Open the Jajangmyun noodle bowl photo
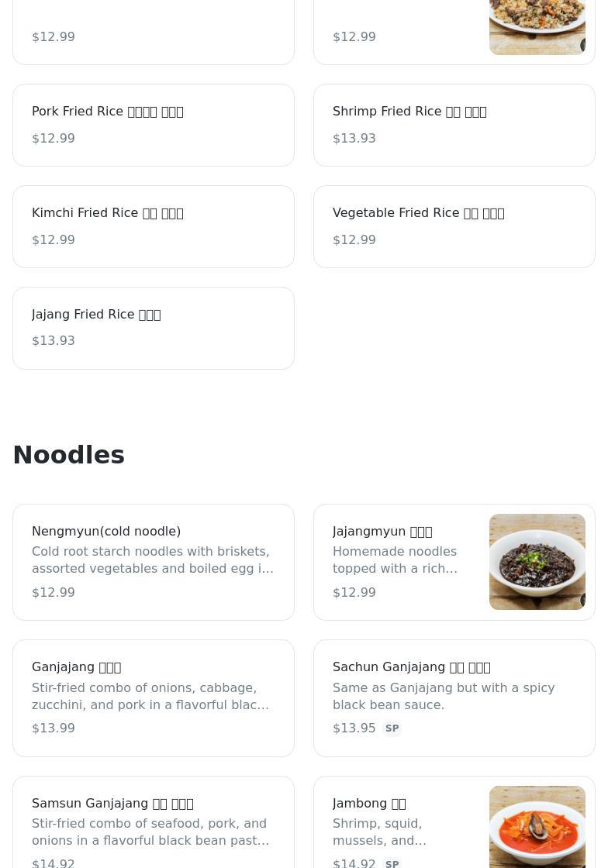Viewport: 608px width, 868px height. coord(537,562)
